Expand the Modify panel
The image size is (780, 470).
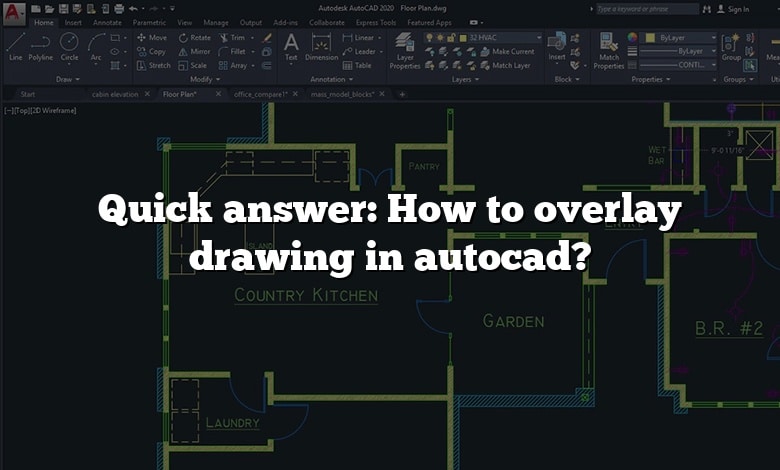click(205, 80)
